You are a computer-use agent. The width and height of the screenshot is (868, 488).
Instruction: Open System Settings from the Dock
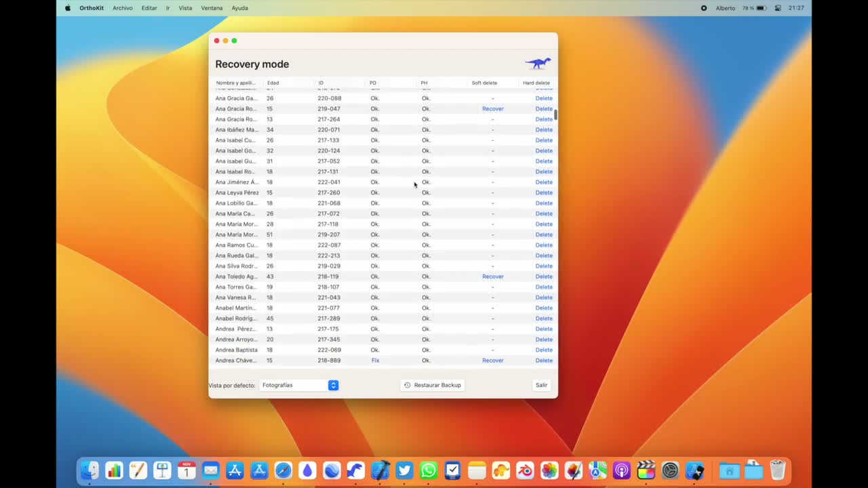click(670, 470)
